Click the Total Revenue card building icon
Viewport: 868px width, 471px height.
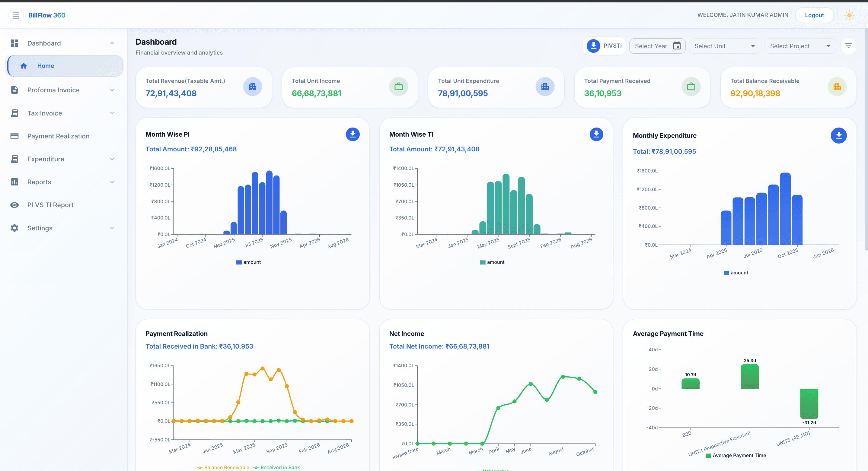[x=252, y=87]
